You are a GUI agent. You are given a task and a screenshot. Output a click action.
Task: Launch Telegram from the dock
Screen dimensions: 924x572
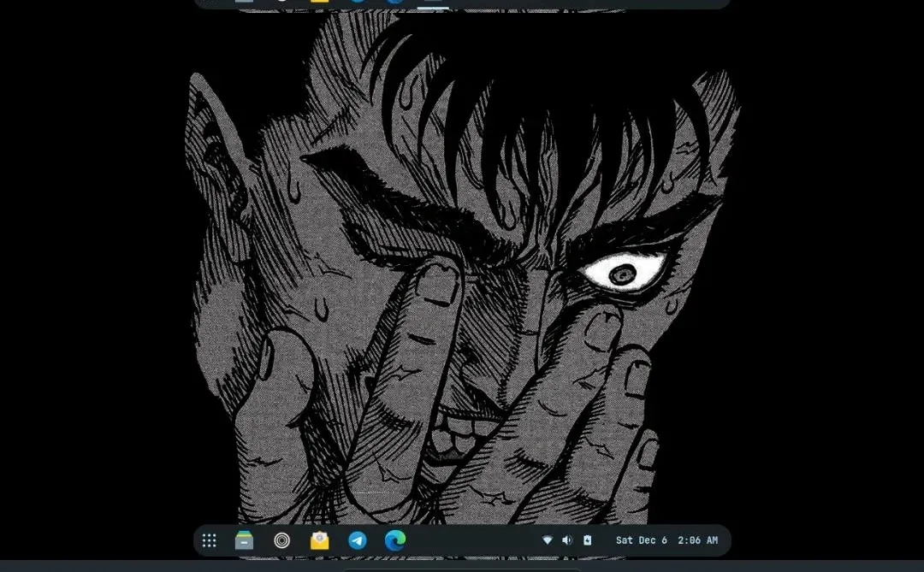pos(357,540)
